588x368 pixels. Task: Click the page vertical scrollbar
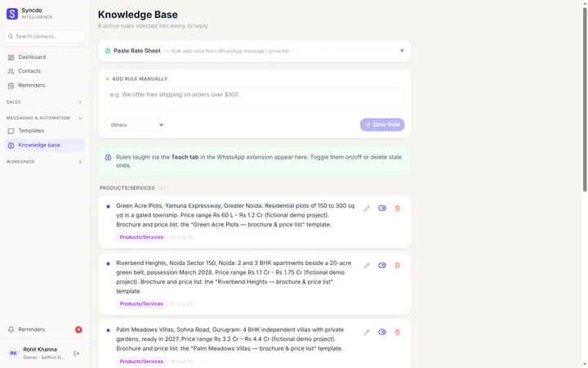[585, 100]
